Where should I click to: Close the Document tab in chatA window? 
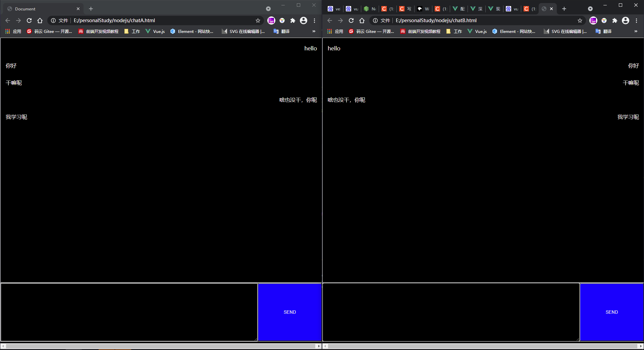(x=78, y=9)
